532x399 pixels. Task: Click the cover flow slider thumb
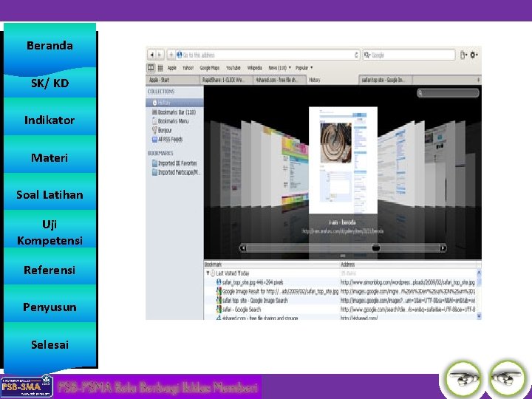pyautogui.click(x=376, y=248)
